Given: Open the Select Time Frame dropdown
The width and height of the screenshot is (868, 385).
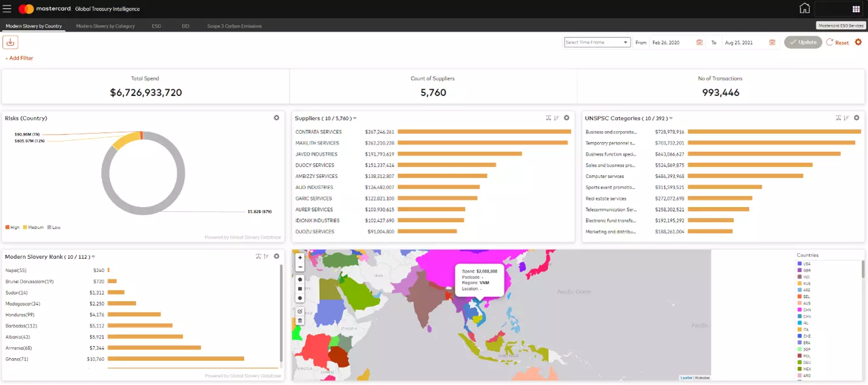Looking at the screenshot, I should [597, 43].
